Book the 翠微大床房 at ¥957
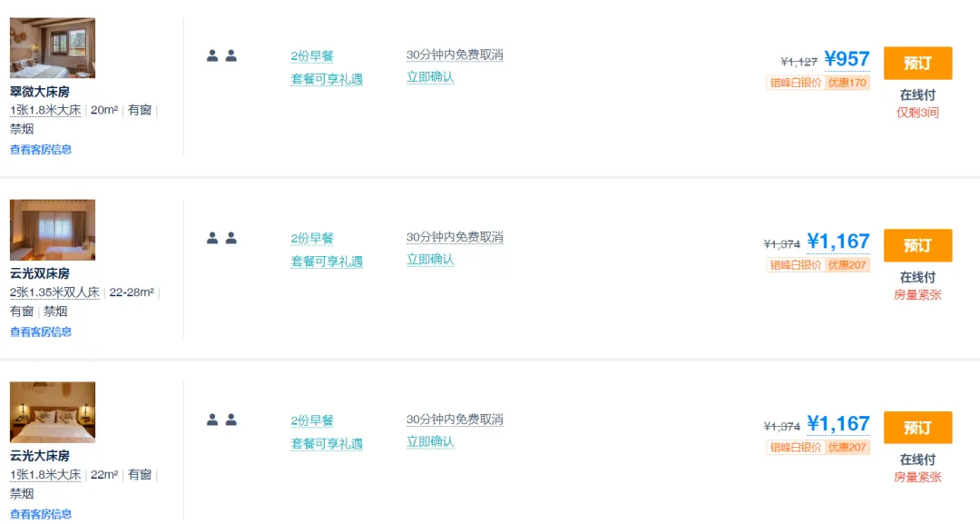Image resolution: width=980 pixels, height=524 pixels. pyautogui.click(x=917, y=64)
